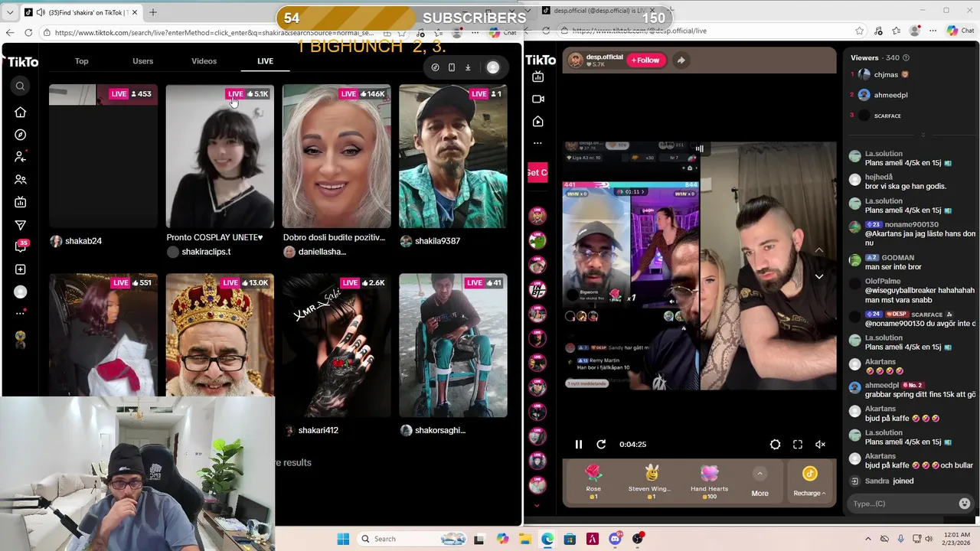Open Activity inbox with 35 badge
The image size is (980, 551).
click(x=21, y=246)
